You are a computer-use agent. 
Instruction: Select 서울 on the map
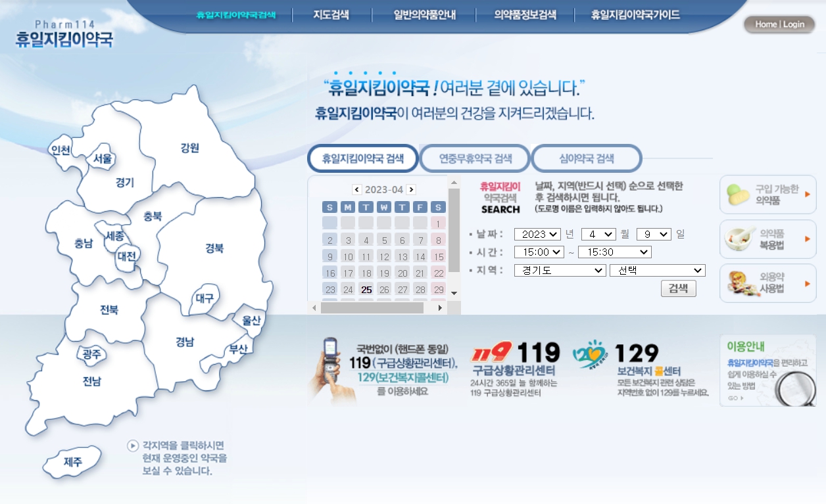103,158
